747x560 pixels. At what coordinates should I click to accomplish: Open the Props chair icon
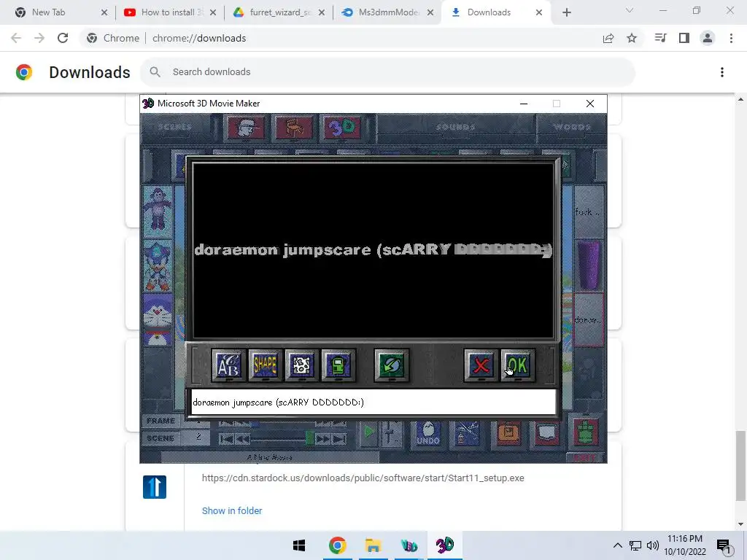point(294,127)
